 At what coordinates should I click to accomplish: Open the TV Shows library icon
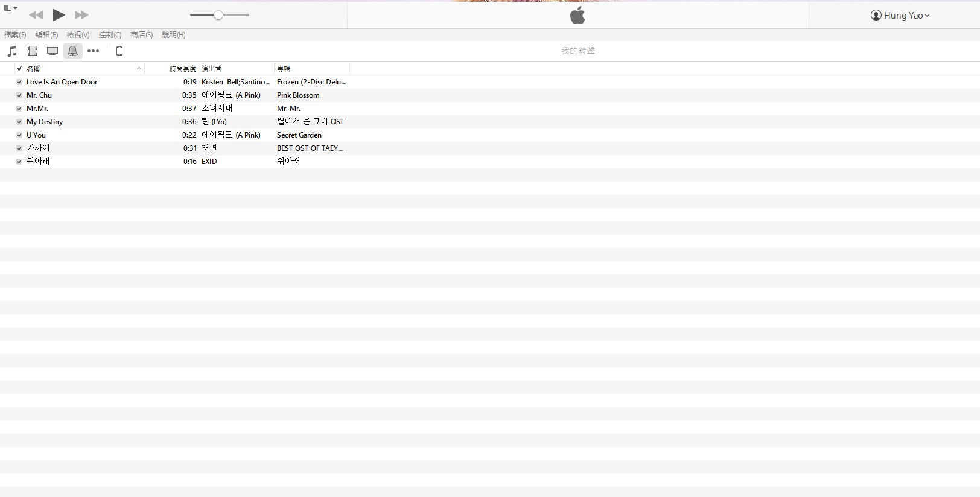coord(52,51)
